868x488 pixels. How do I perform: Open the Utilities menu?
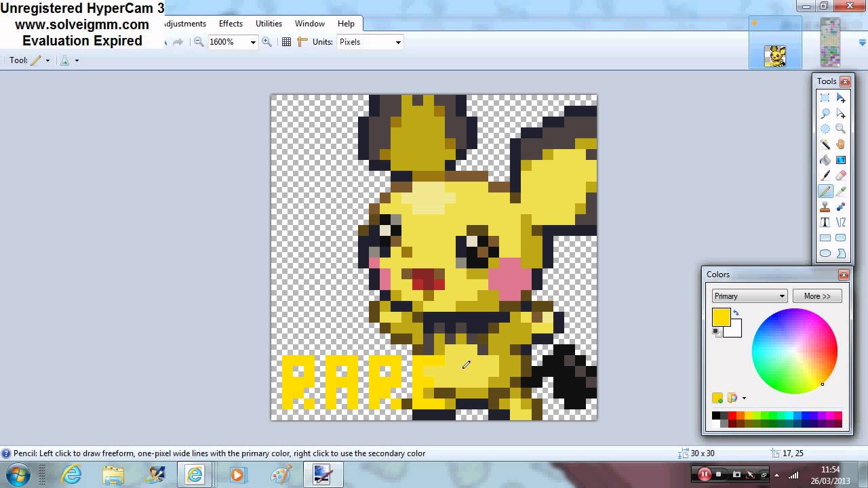(x=269, y=24)
